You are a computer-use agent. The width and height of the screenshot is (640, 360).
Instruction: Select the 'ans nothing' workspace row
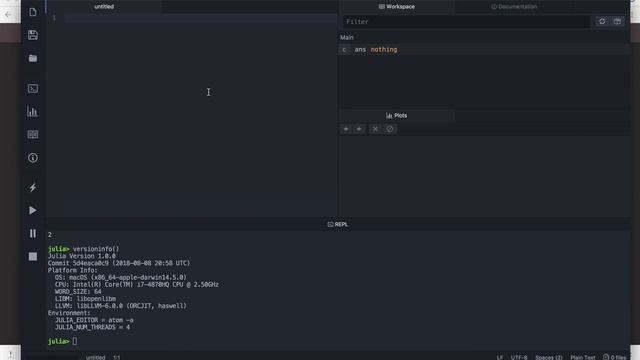coord(484,50)
